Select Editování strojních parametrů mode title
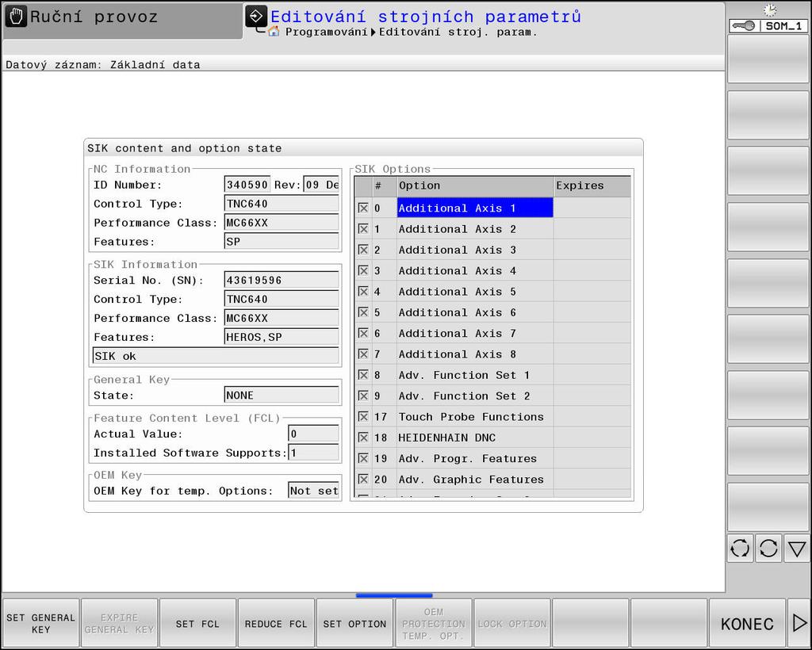 click(425, 17)
